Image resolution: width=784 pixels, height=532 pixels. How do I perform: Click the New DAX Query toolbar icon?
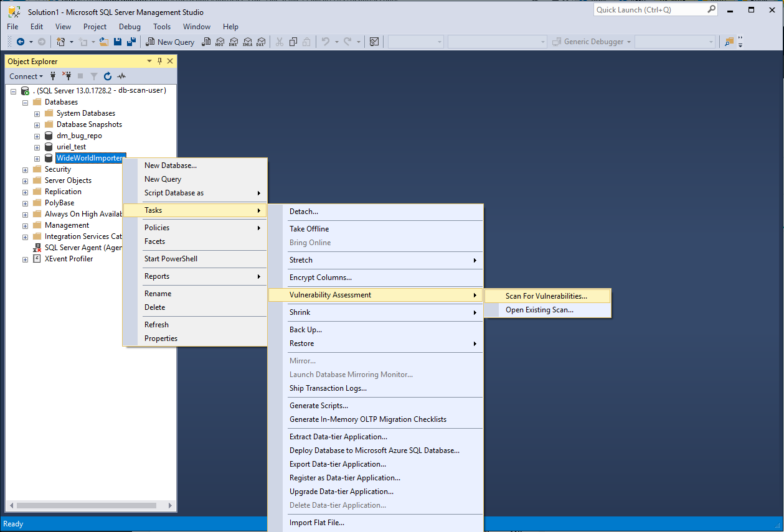(263, 42)
